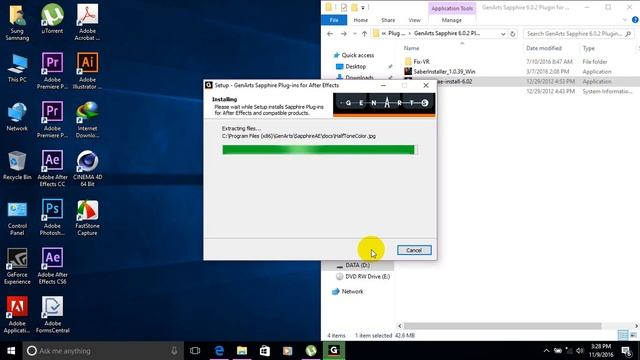
Task: Select DVD RW Drive (E:) in navigation pane
Action: (x=367, y=277)
